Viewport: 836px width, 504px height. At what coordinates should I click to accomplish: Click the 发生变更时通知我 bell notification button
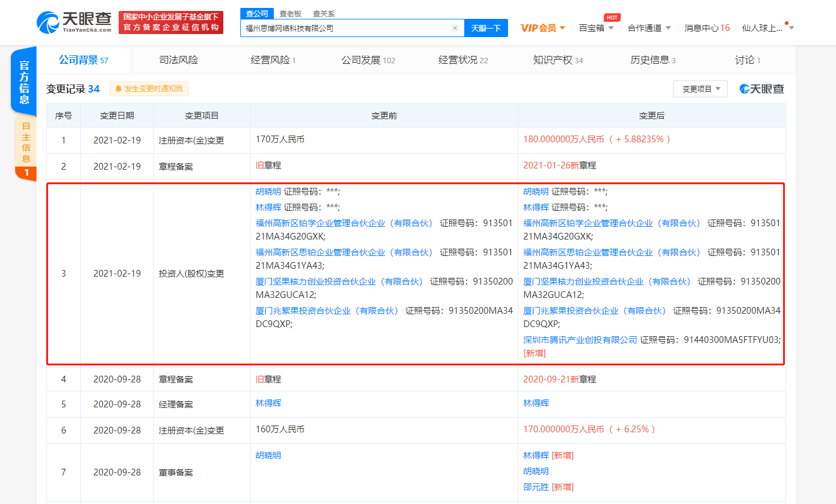(x=149, y=89)
